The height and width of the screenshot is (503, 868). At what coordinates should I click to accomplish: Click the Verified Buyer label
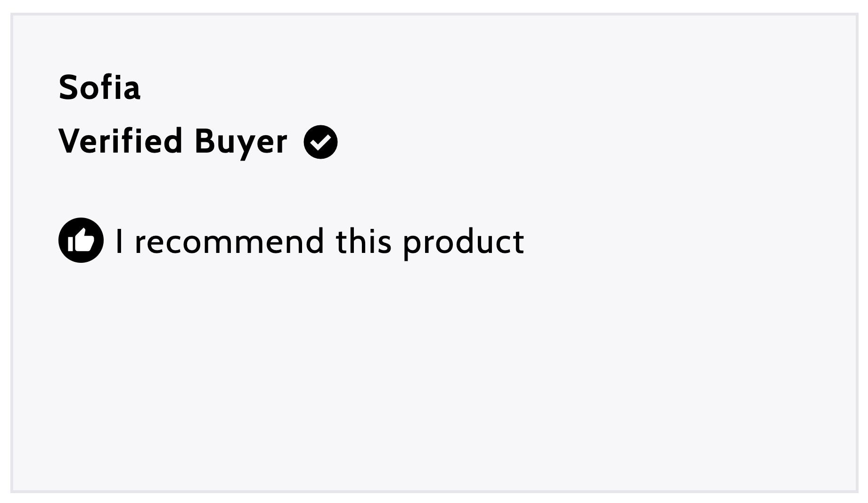[x=173, y=141]
